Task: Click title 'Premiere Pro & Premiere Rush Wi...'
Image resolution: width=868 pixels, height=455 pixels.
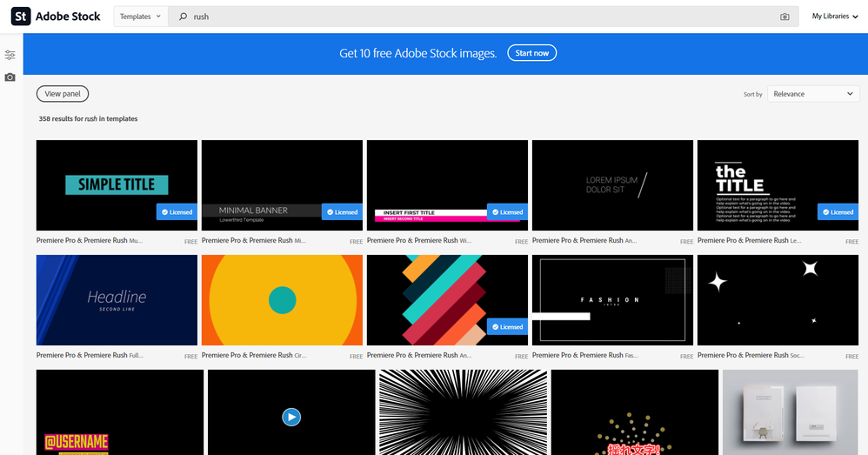Action: 419,240
